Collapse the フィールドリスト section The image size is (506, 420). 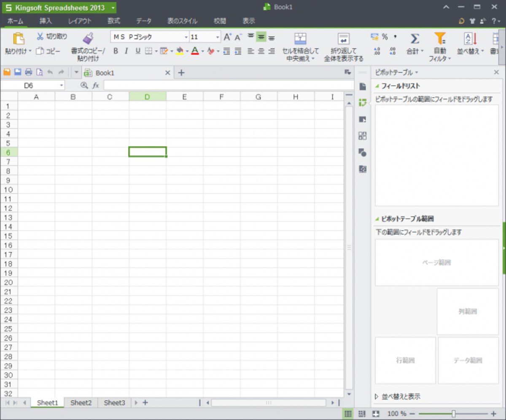[377, 86]
